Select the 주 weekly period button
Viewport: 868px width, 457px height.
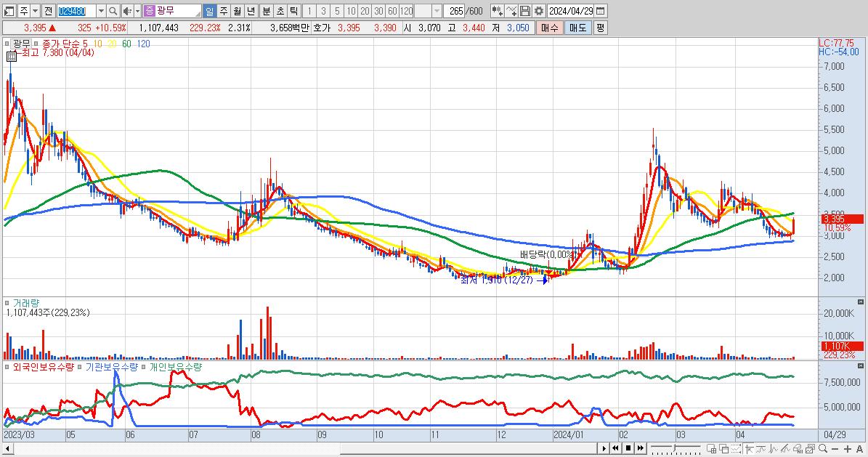(223, 11)
